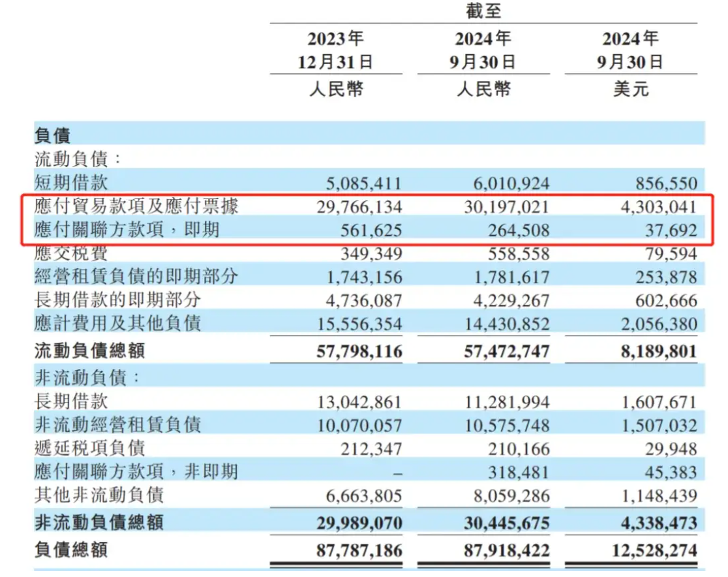Click the total 57,798,116
Image resolution: width=728 pixels, height=577 pixels.
coord(359,351)
